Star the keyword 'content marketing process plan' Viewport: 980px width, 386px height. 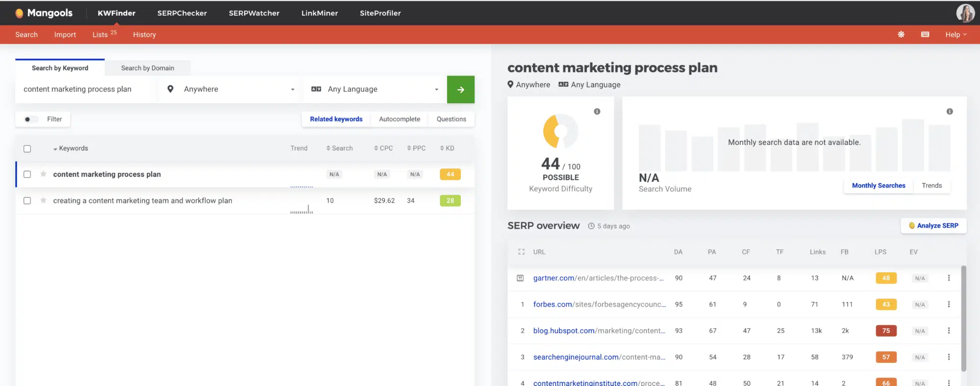44,174
